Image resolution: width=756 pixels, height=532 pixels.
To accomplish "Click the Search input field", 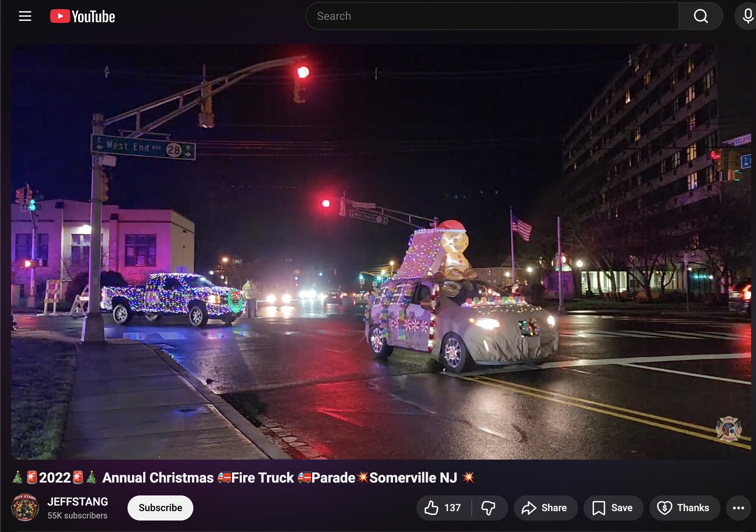I will tap(488, 16).
